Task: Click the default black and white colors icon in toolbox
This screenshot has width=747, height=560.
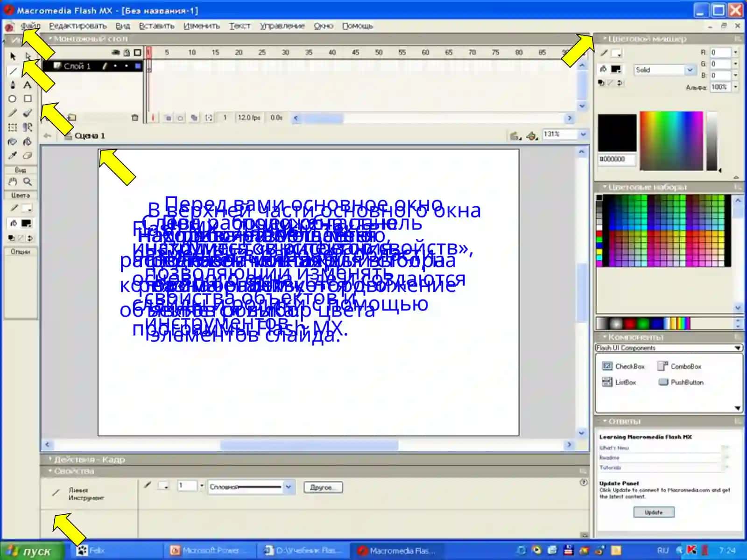Action: coord(11,238)
